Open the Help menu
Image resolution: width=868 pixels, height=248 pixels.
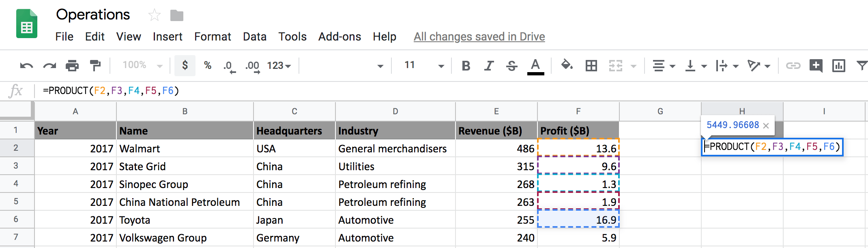click(x=385, y=36)
